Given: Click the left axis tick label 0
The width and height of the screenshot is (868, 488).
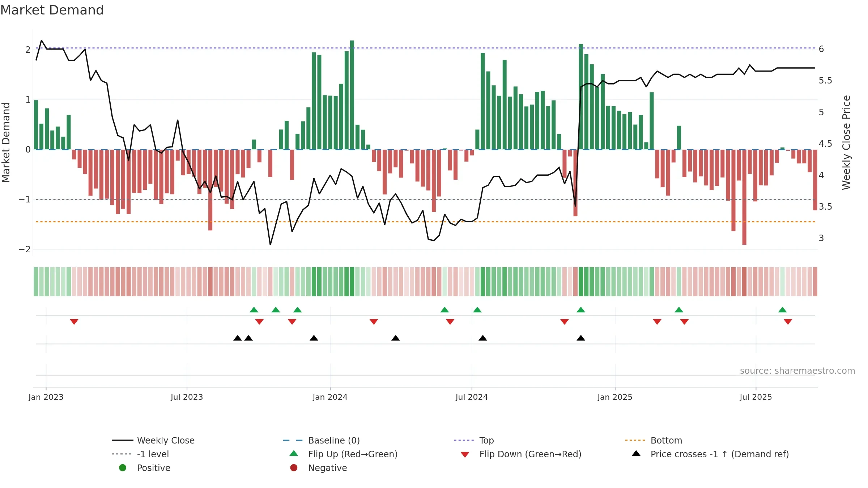Looking at the screenshot, I should (x=28, y=150).
